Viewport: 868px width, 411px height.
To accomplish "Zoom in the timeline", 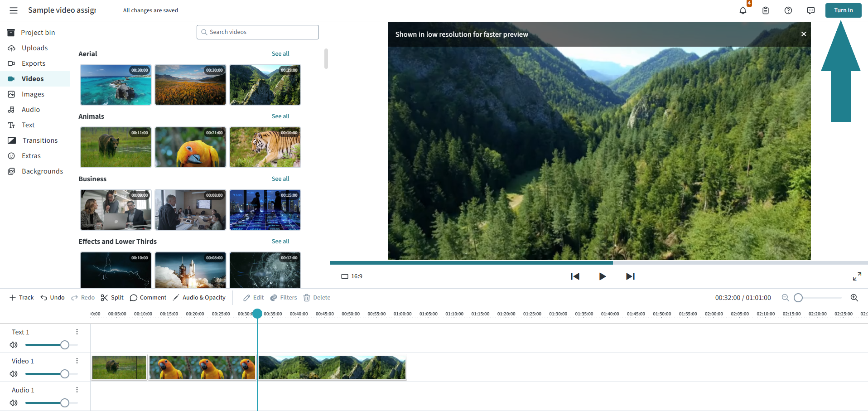I will 854,298.
